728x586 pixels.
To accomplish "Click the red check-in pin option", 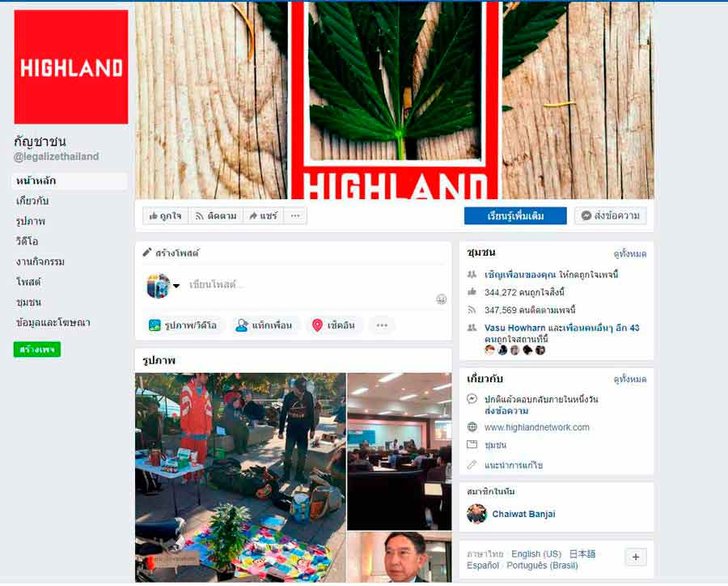I will point(334,326).
